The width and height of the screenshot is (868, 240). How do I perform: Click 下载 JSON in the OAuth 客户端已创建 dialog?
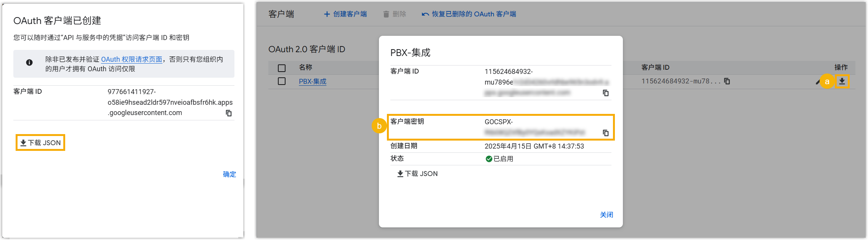(x=40, y=143)
